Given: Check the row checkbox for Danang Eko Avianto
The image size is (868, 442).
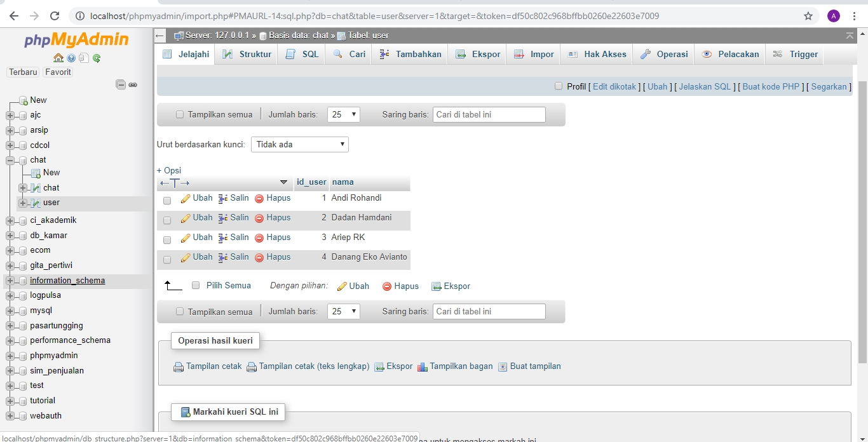Looking at the screenshot, I should point(167,259).
